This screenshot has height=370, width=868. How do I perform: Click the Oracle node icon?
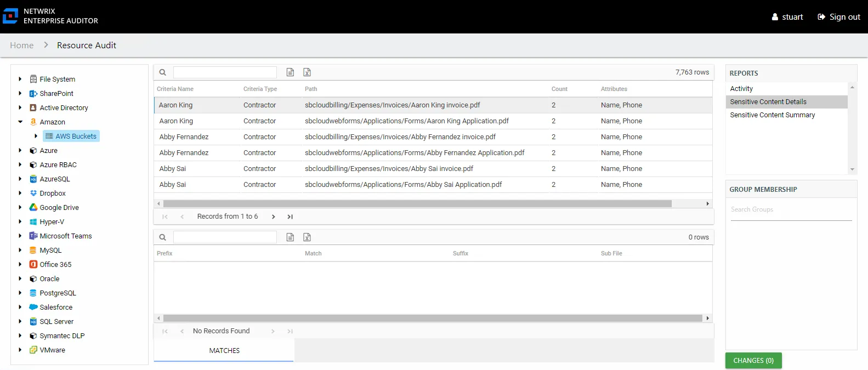pos(33,278)
